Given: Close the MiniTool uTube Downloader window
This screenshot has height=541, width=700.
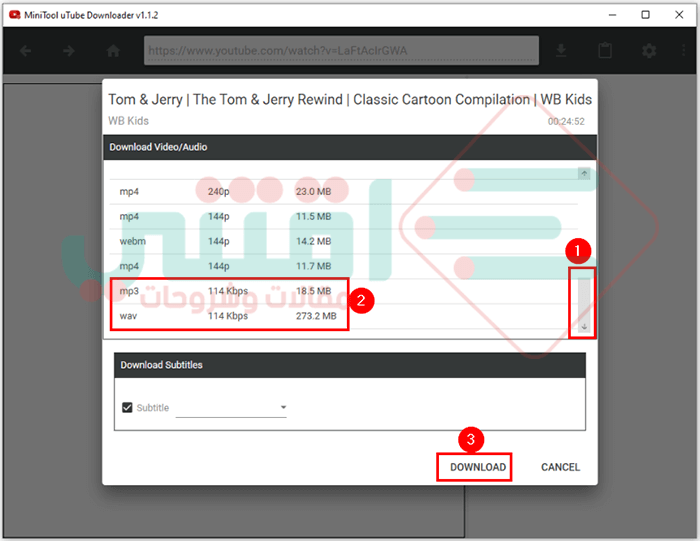Looking at the screenshot, I should (x=679, y=15).
